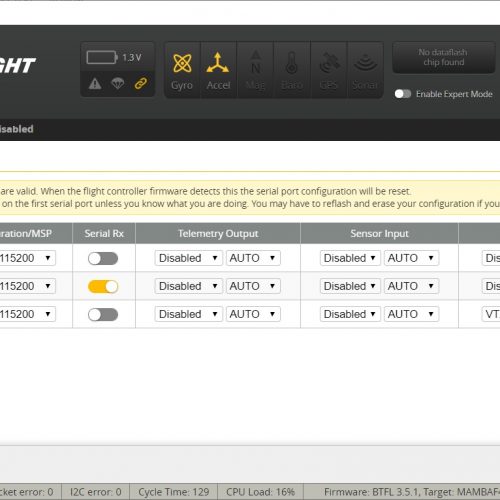Open first row Telemetry Output AUTO dropdown
This screenshot has height=500, width=500.
pyautogui.click(x=253, y=258)
